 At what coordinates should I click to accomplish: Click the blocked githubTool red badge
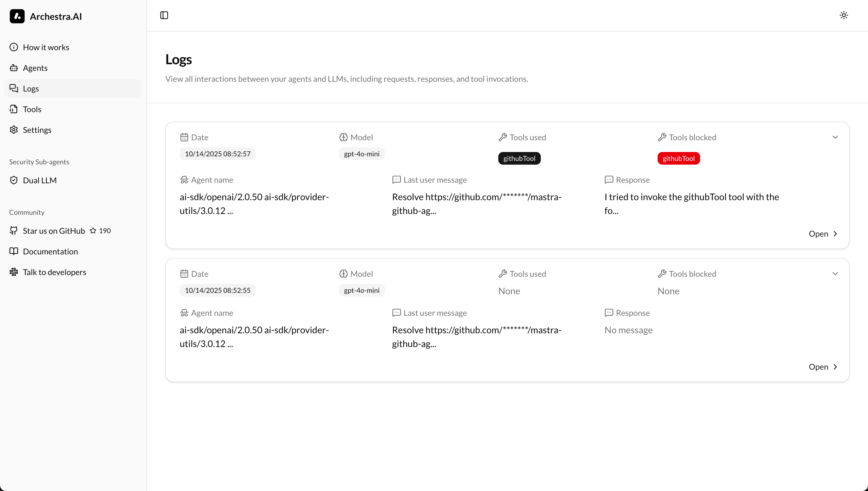tap(678, 158)
